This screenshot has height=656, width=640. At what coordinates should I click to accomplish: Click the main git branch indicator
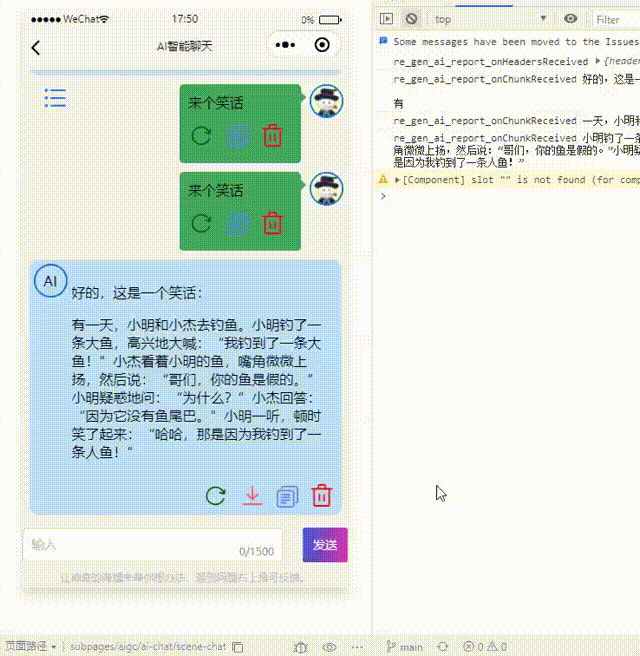click(404, 647)
